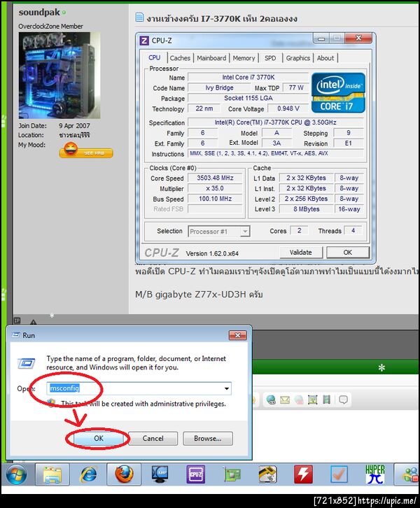Open the green graphics card taskbar icon
Viewport: 420px width, 508px height.
coord(232,474)
